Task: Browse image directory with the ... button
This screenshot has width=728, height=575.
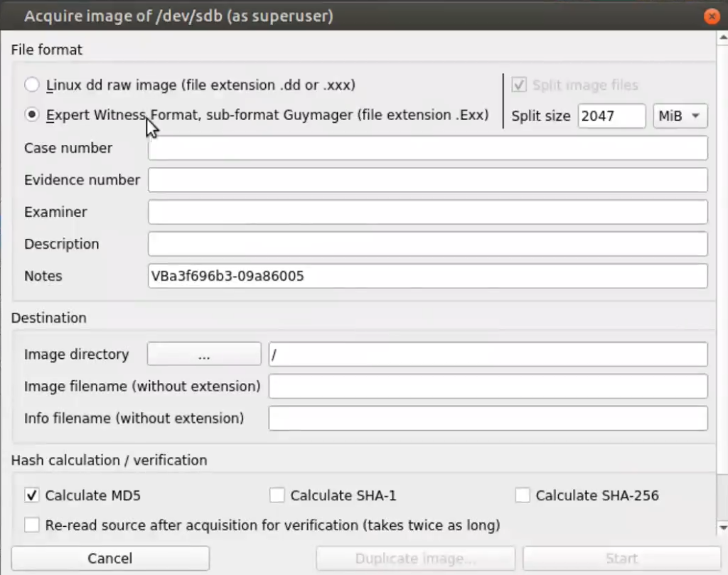Action: click(x=204, y=355)
